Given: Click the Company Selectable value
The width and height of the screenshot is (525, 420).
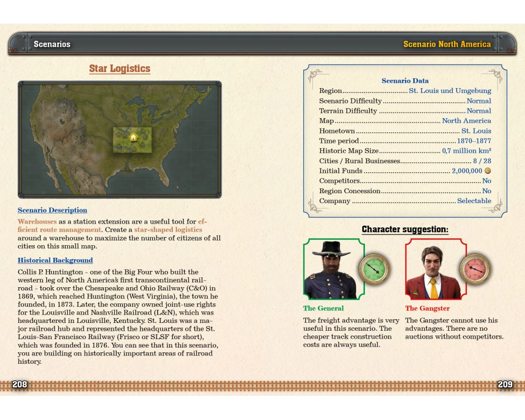Looking at the screenshot, I should [474, 201].
